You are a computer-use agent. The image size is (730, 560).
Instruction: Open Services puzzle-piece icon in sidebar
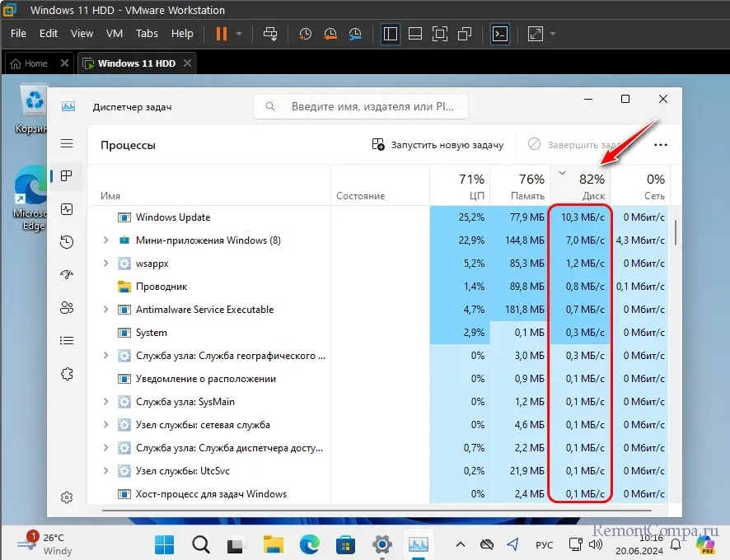coord(67,374)
